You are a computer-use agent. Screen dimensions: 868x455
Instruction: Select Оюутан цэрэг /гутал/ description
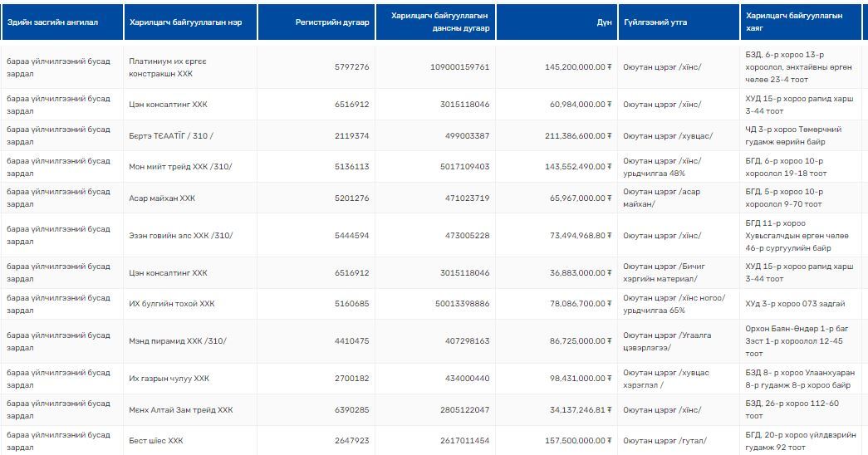(664, 441)
